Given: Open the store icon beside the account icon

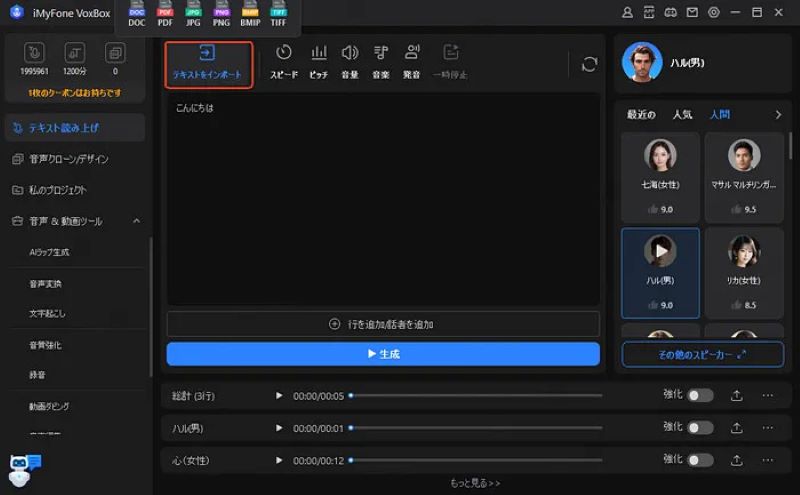Looking at the screenshot, I should pyautogui.click(x=649, y=12).
